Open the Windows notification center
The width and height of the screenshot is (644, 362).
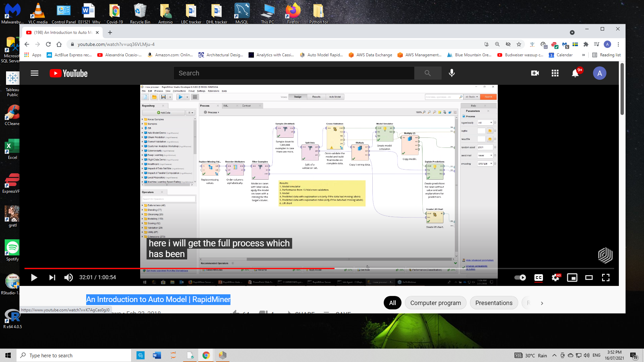[634, 355]
